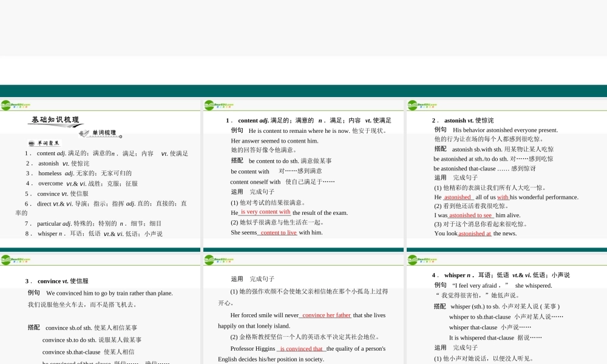Click phrase 'be astonished that-clause'

464,169
